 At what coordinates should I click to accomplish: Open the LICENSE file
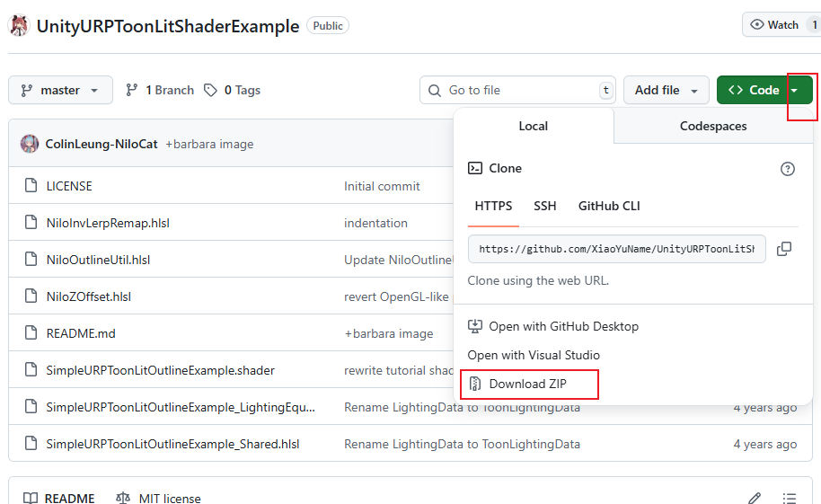pyautogui.click(x=69, y=186)
